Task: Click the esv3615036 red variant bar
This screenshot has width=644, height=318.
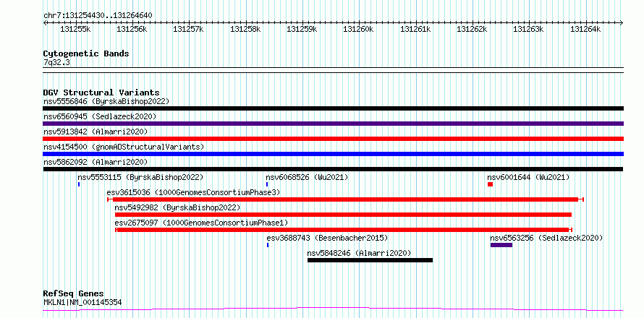Action: (x=345, y=199)
